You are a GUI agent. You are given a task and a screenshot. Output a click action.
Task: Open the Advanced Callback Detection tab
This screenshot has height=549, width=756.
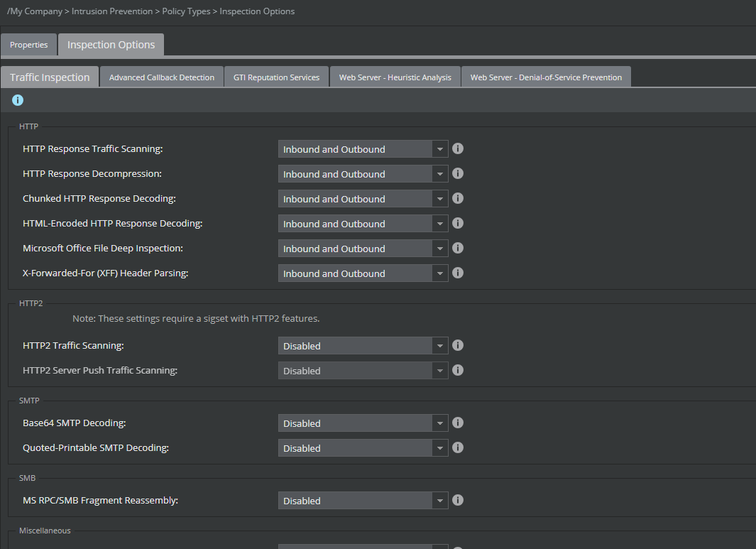pyautogui.click(x=162, y=77)
